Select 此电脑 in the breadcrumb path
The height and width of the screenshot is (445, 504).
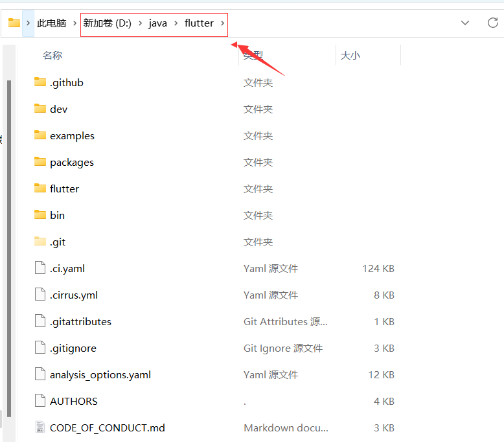click(52, 23)
